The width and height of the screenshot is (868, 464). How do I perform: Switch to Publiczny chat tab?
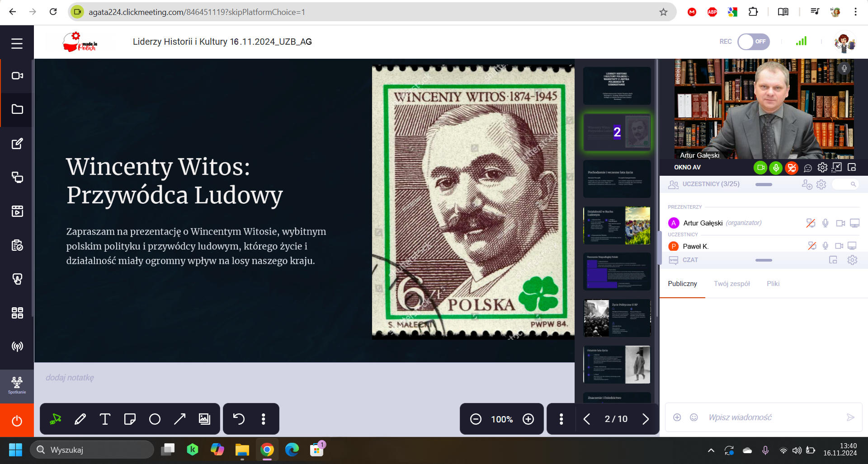(682, 283)
